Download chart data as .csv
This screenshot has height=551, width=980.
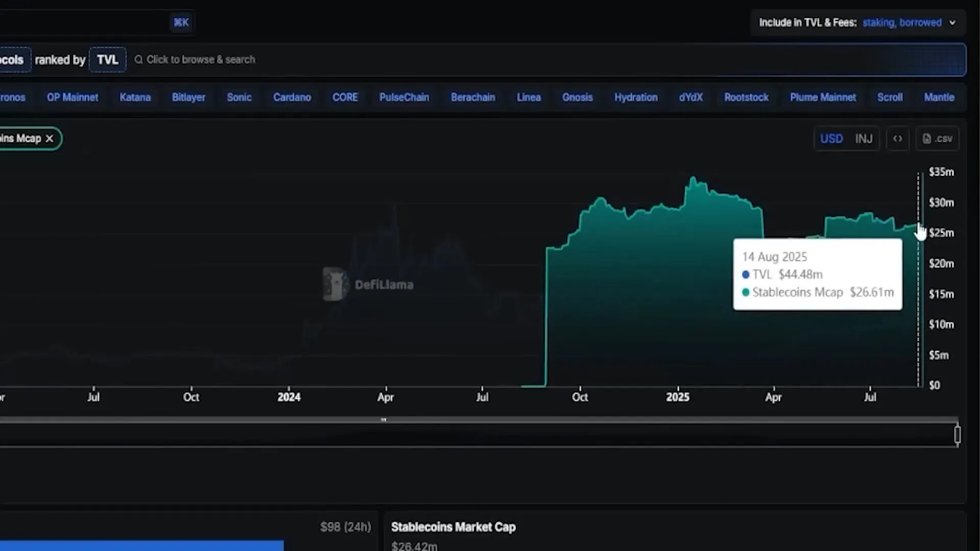pyautogui.click(x=938, y=139)
